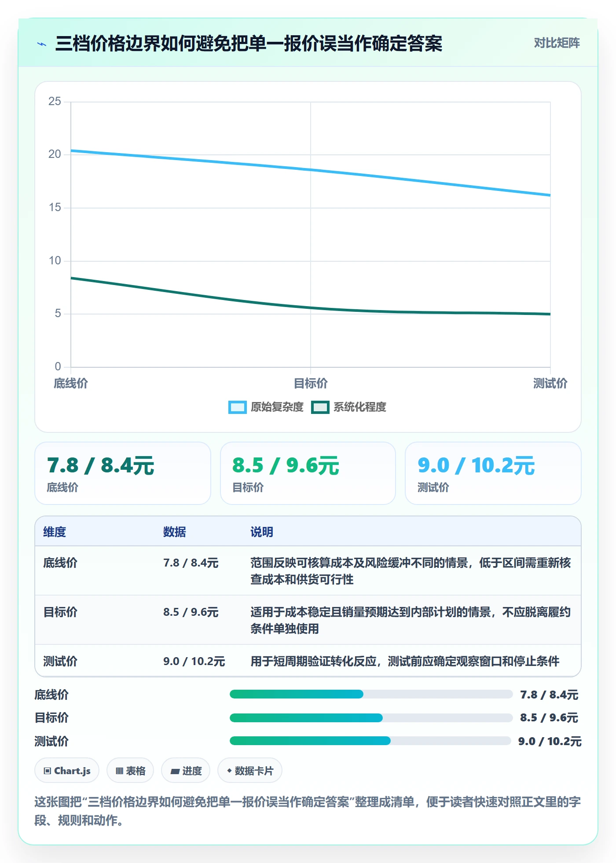The height and width of the screenshot is (863, 616).
Task: Click the 目标价 progress bar
Action: pyautogui.click(x=371, y=718)
